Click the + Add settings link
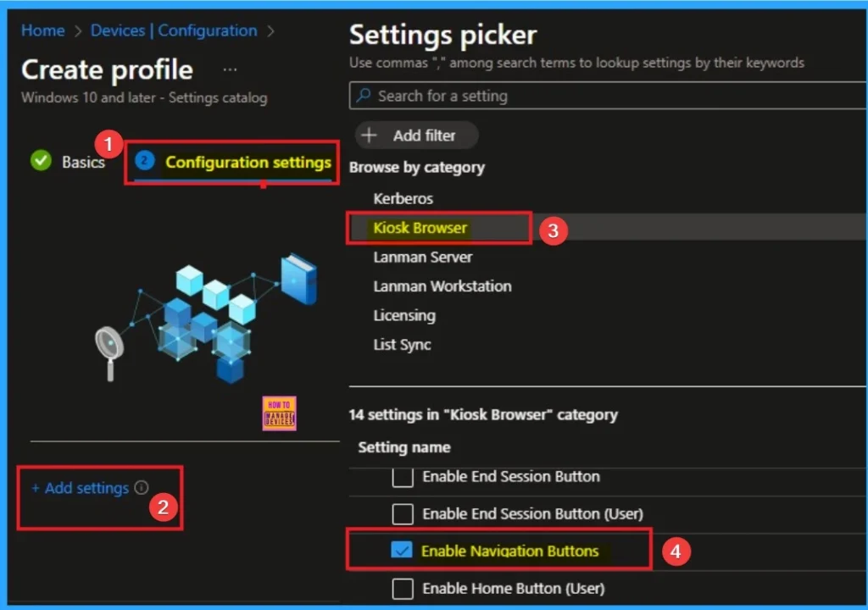Image resolution: width=868 pixels, height=610 pixels. click(80, 488)
